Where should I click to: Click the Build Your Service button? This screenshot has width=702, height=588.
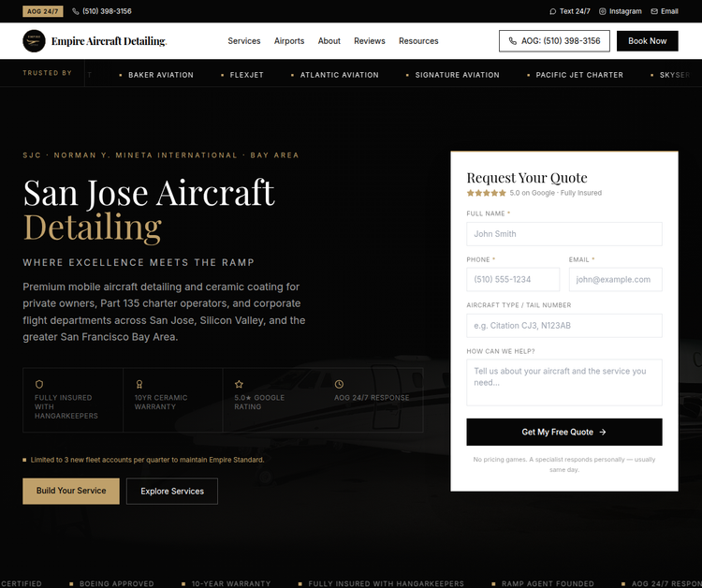(71, 491)
